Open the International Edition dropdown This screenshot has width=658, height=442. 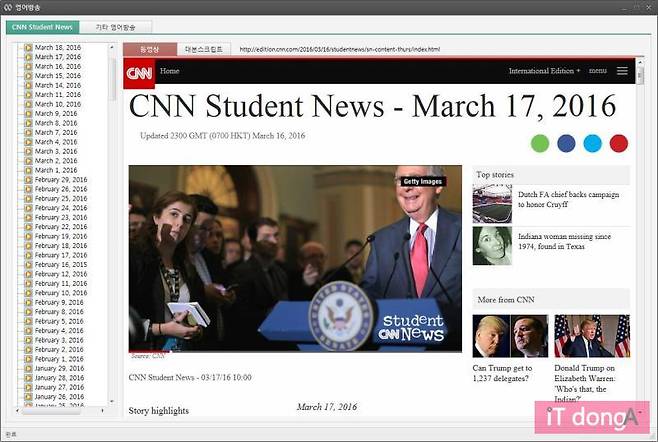pyautogui.click(x=544, y=71)
